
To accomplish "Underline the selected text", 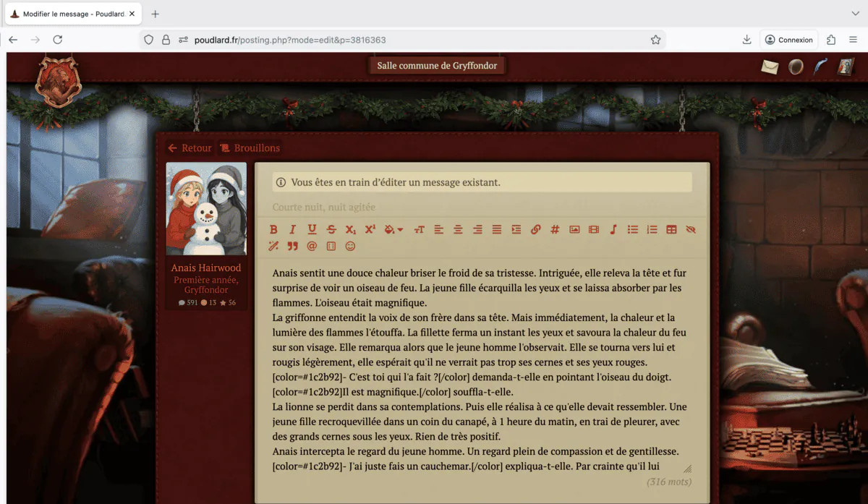I will click(312, 229).
